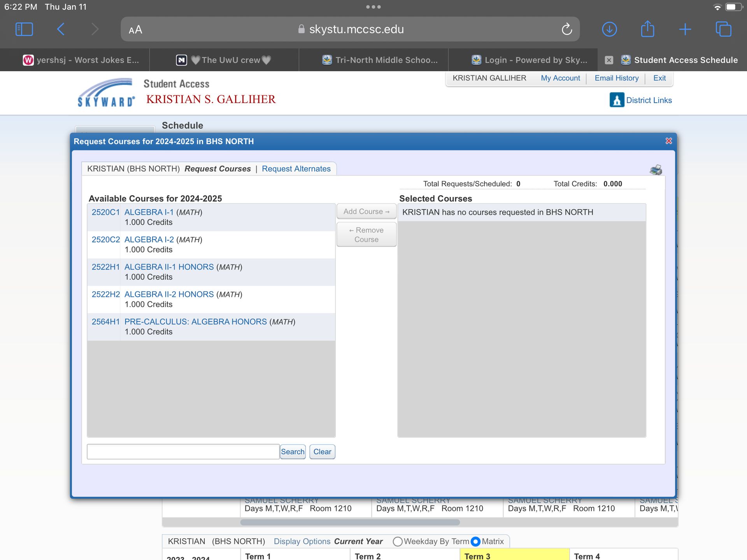The height and width of the screenshot is (560, 747).
Task: Show tab overview icon
Action: tap(723, 29)
